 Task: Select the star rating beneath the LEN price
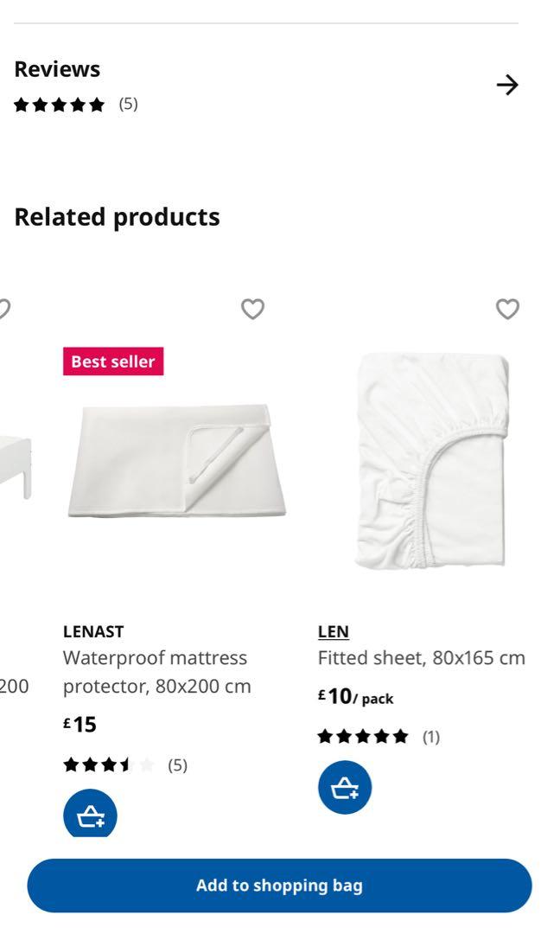click(361, 736)
